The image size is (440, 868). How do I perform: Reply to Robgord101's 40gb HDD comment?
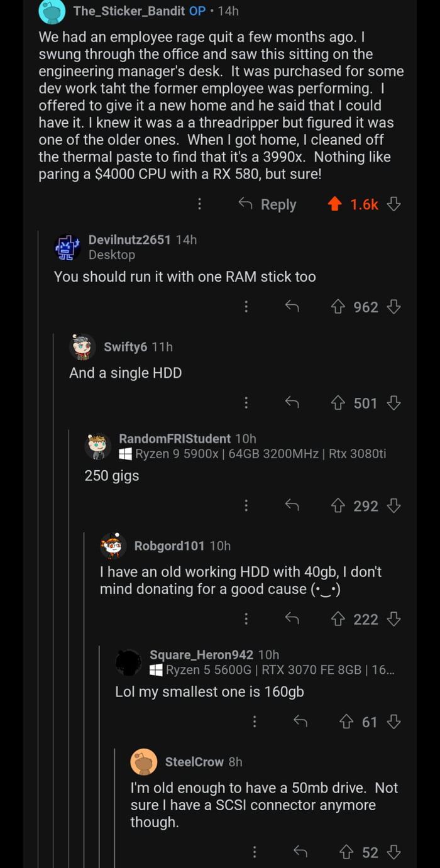click(292, 620)
